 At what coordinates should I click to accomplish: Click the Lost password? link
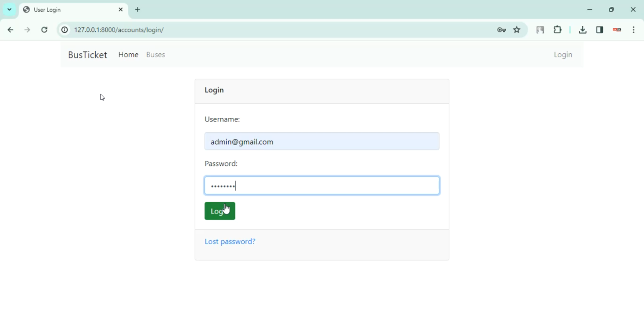pyautogui.click(x=230, y=241)
